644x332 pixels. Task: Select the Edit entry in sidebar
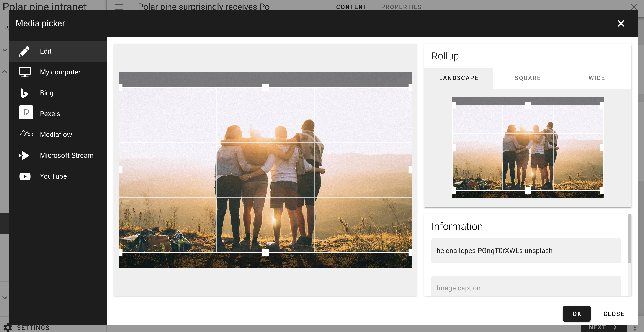[58, 51]
